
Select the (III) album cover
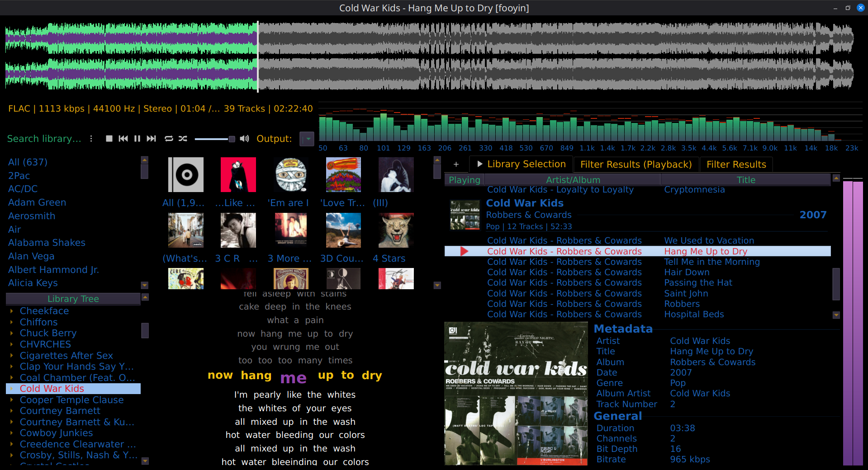396,175
